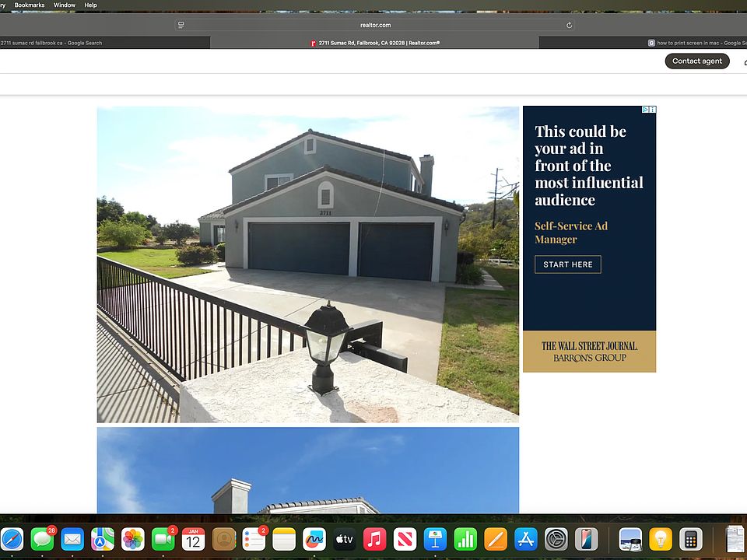Open App Store from the dock
Viewport: 747px width, 560px height.
(x=526, y=539)
